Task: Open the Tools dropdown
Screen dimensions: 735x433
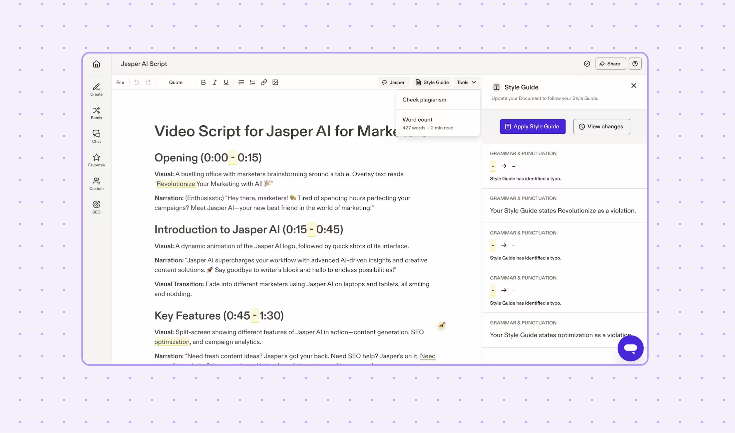Action: point(466,82)
